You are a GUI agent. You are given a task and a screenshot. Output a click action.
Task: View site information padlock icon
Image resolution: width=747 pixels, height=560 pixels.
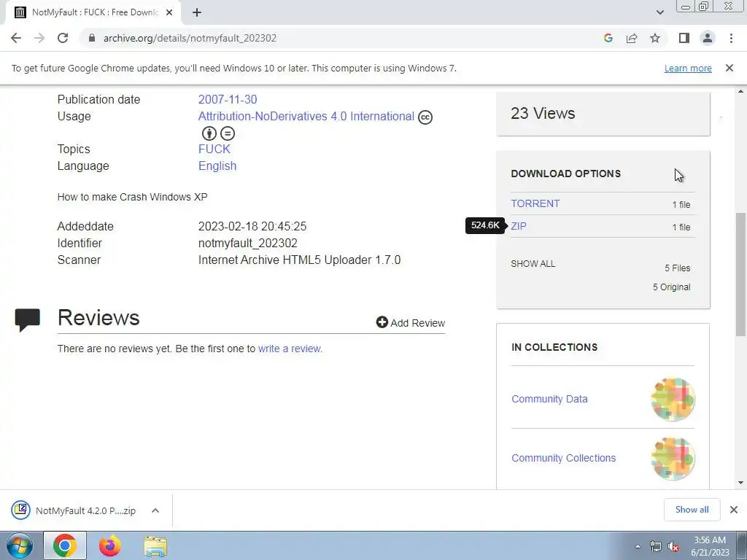tap(92, 38)
